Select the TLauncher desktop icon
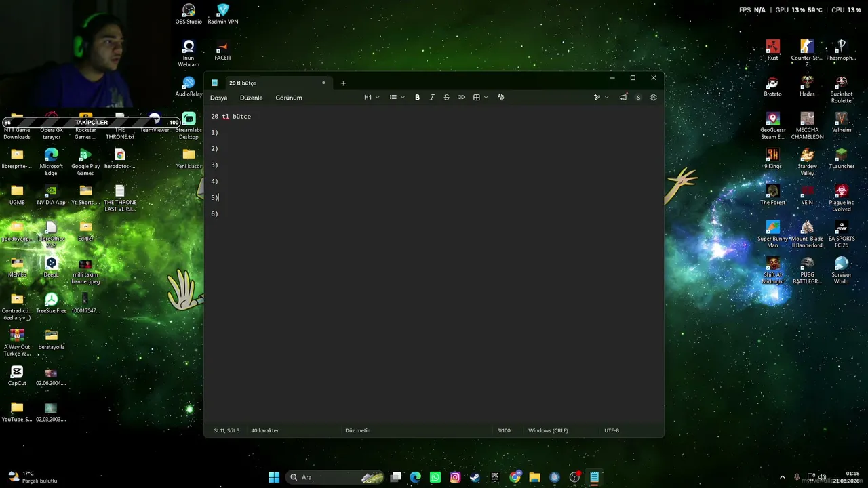868x488 pixels. pyautogui.click(x=841, y=159)
